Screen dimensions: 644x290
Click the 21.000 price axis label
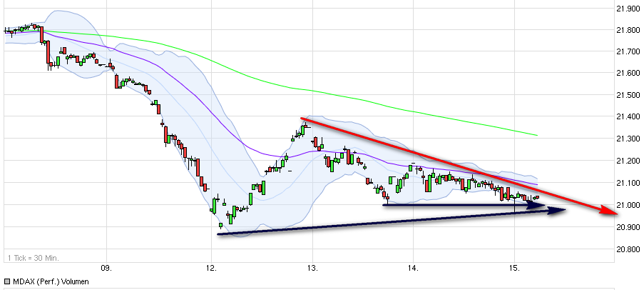point(628,205)
